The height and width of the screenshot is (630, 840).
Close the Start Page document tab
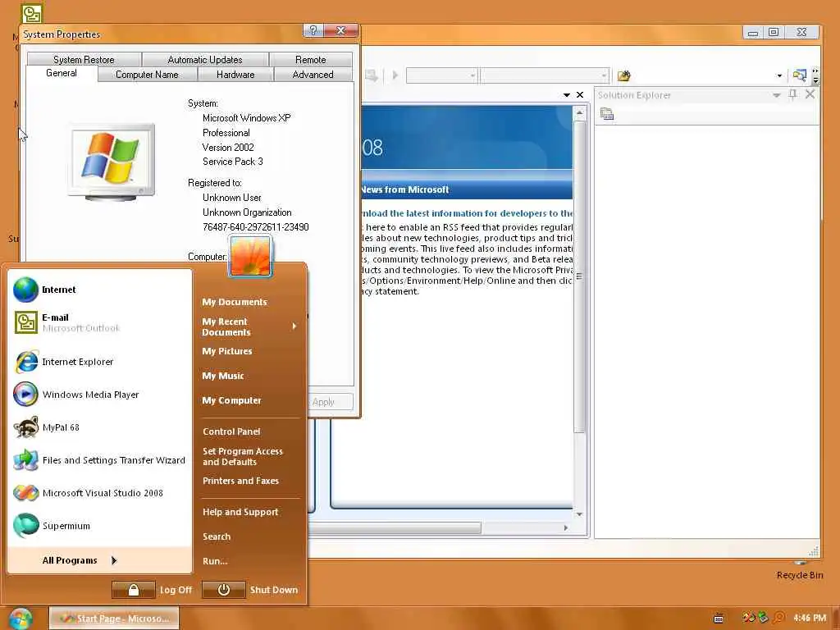tap(580, 95)
